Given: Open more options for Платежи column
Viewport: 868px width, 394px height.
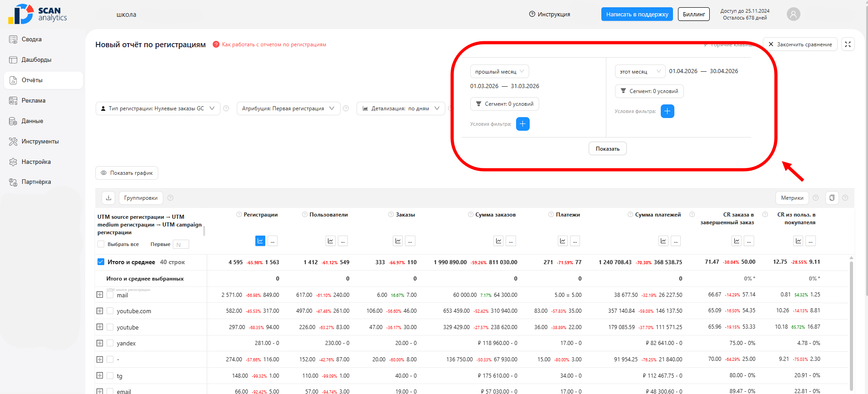Looking at the screenshot, I should [x=575, y=241].
